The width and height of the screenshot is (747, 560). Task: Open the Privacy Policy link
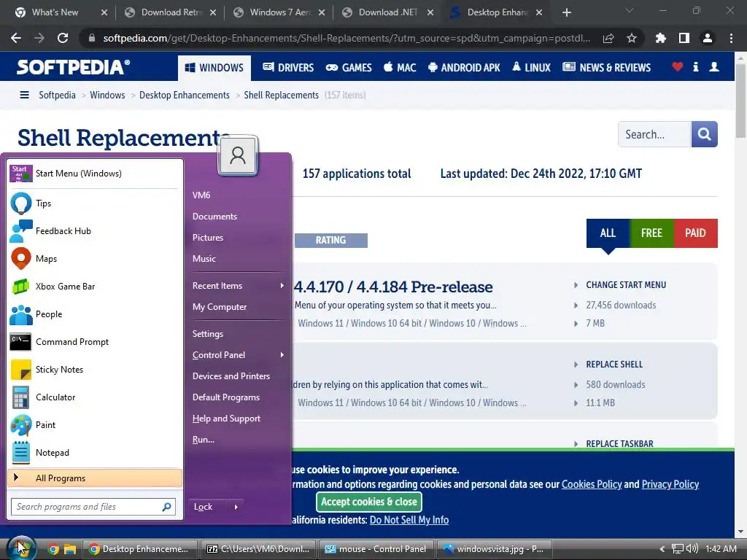(670, 484)
